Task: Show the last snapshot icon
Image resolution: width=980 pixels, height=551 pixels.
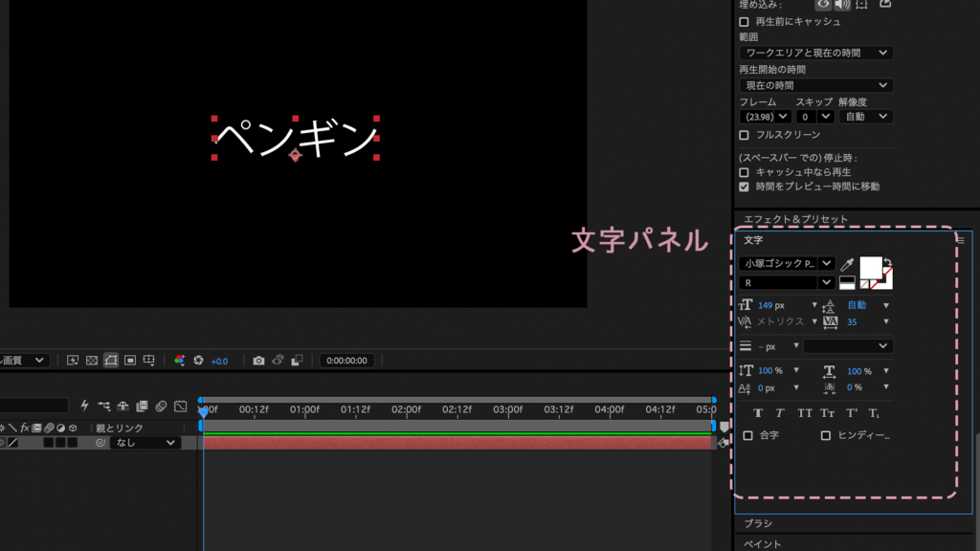Action: [x=278, y=360]
